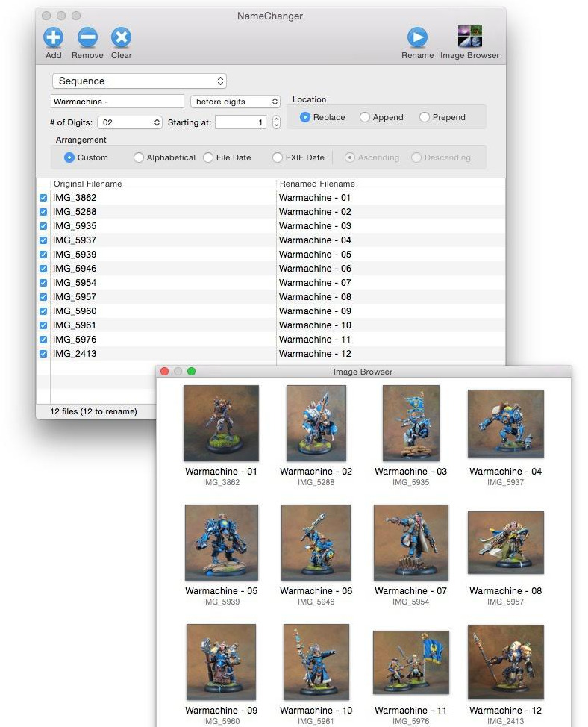The image size is (588, 727).
Task: Select the Prepend location option
Action: pos(425,117)
